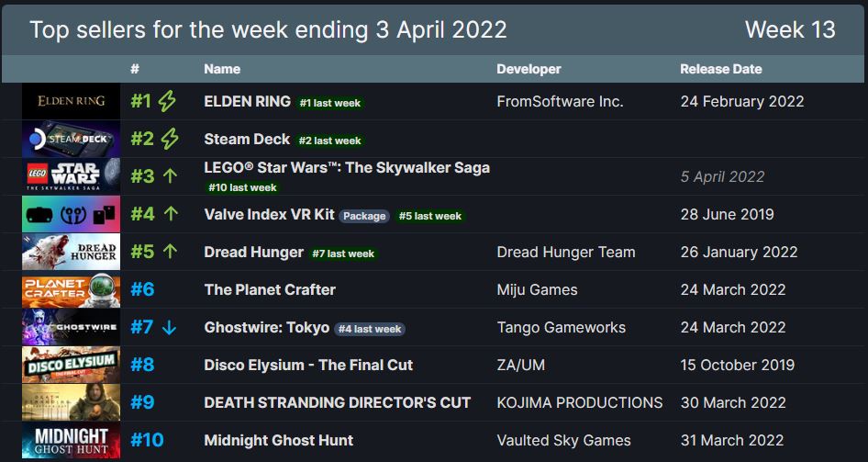The image size is (868, 462).
Task: Click the '#4 last week' badge on Ghostwire
Action: [369, 329]
